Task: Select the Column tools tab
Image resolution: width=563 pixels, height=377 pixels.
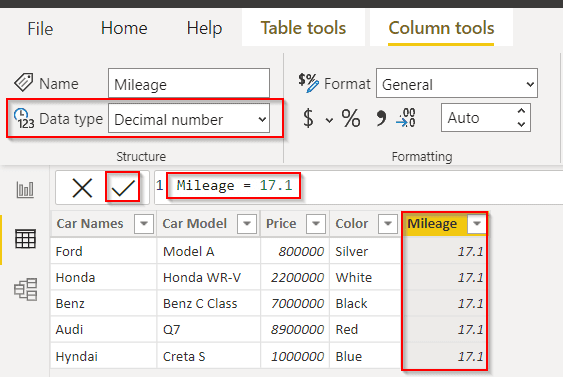Action: pos(441,28)
